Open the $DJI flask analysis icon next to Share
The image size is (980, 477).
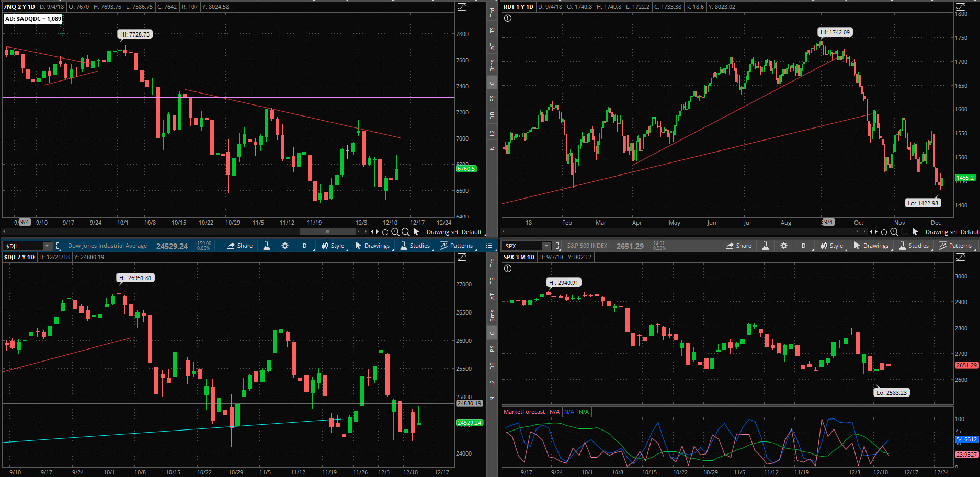267,246
